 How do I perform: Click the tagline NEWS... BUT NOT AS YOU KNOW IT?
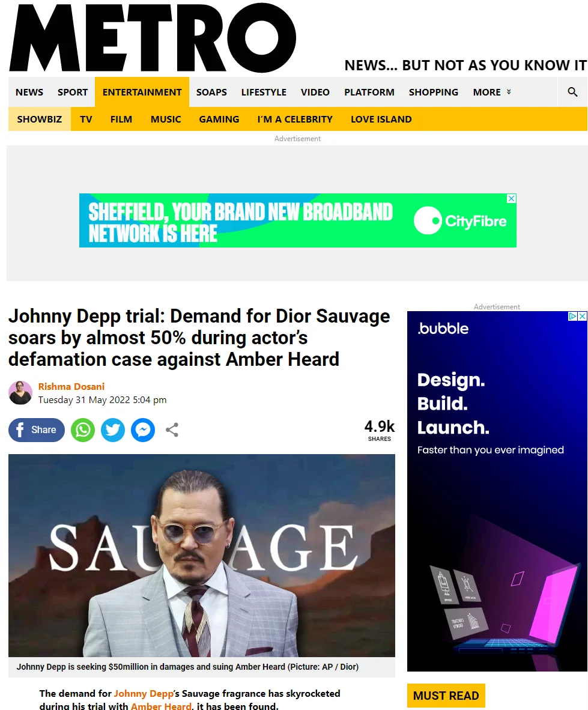pyautogui.click(x=465, y=65)
